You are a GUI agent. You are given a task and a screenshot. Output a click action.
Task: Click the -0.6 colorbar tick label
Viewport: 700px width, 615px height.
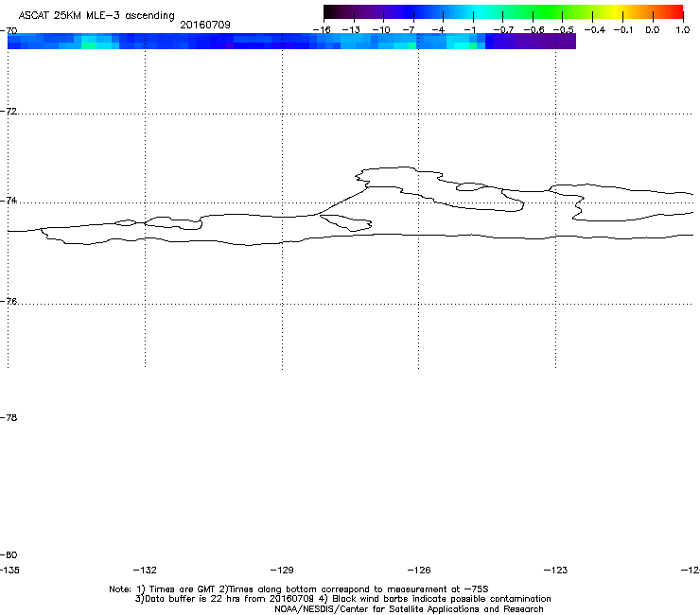click(x=534, y=30)
